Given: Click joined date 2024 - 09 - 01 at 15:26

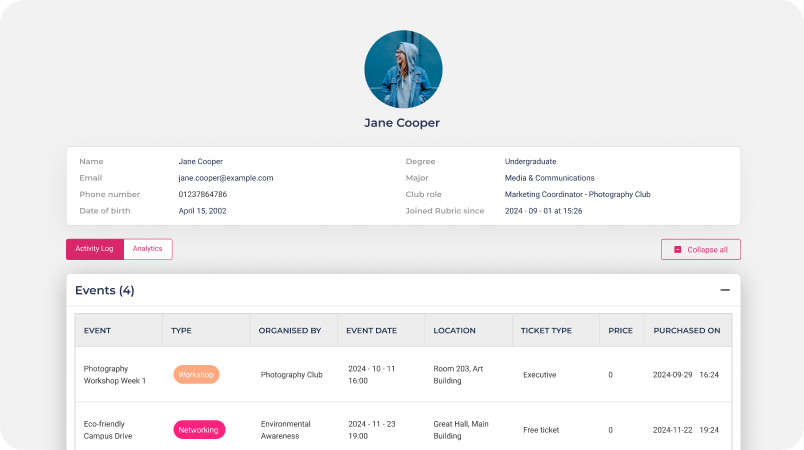Looking at the screenshot, I should [x=544, y=211].
